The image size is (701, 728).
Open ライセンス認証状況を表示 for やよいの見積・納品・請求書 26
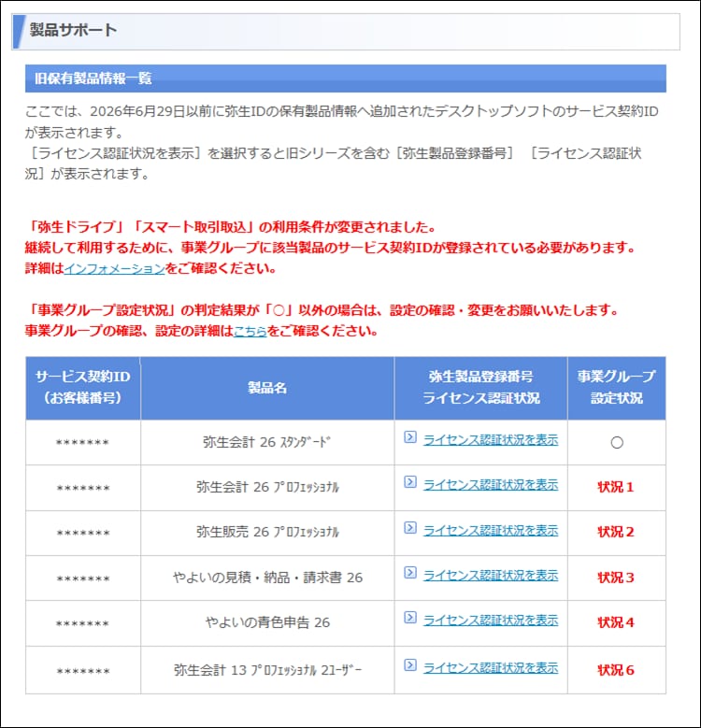click(491, 576)
